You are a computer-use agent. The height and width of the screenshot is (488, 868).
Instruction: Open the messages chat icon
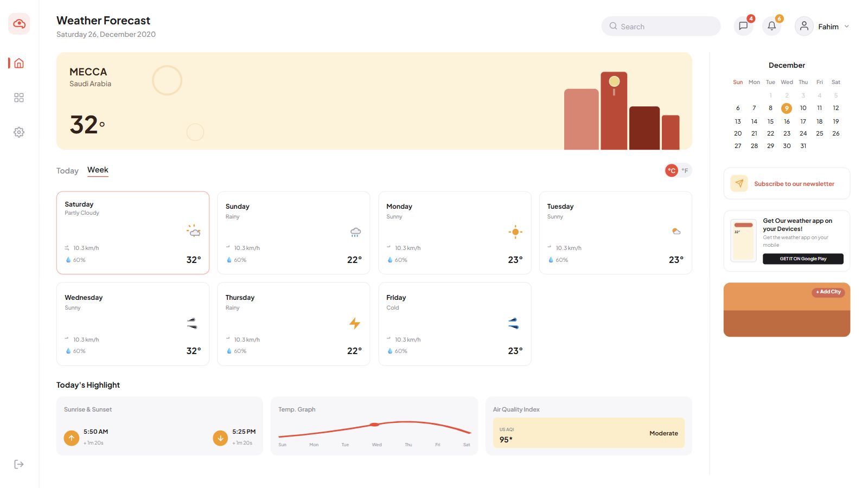click(x=743, y=26)
